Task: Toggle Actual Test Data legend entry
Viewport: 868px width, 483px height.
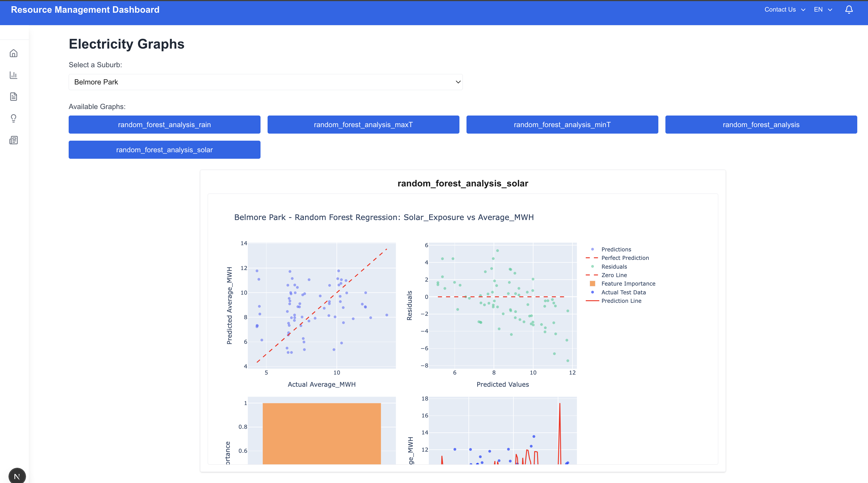Action: (623, 292)
